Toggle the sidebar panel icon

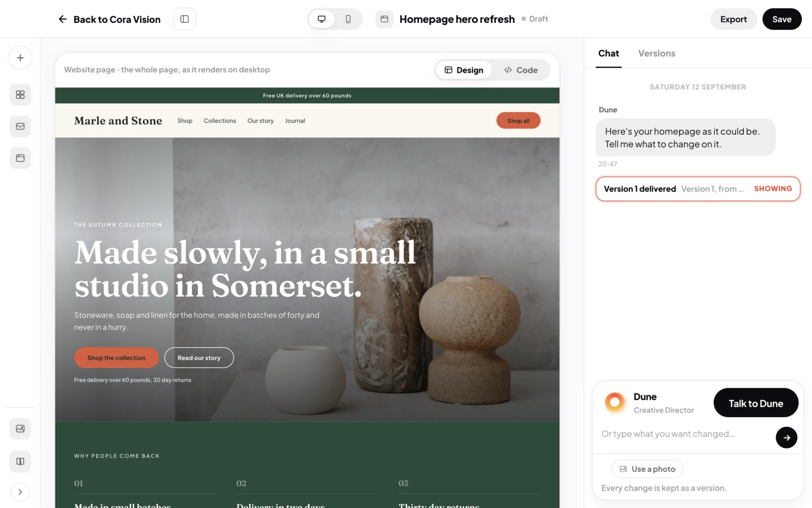(185, 19)
